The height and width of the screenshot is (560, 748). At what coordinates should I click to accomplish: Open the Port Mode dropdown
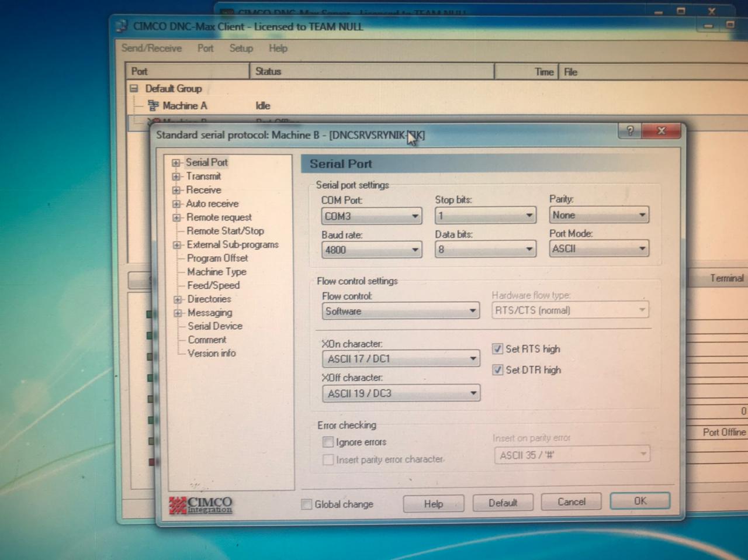point(598,248)
